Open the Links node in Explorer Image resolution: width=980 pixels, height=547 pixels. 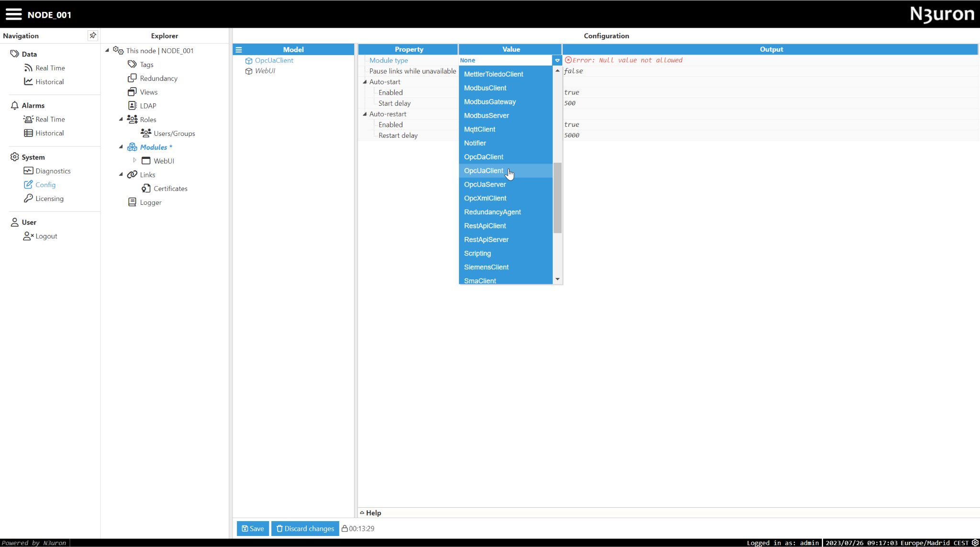(147, 175)
